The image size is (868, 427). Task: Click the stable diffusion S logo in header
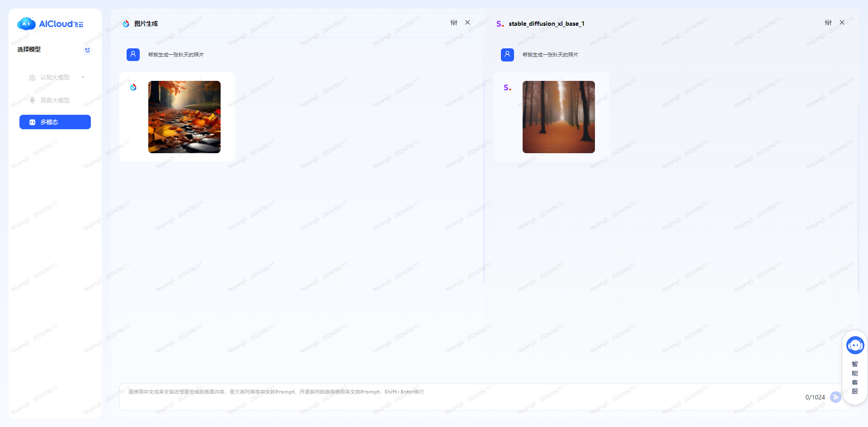pos(500,23)
